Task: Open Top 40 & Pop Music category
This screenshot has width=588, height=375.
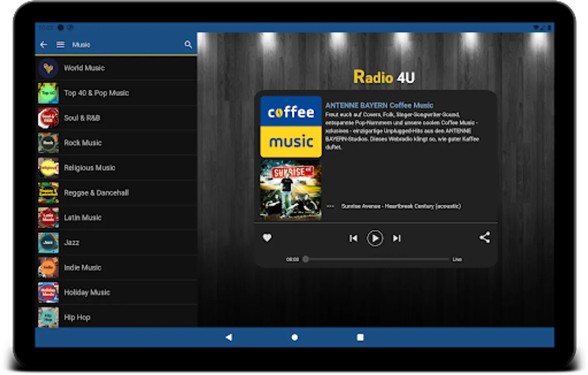Action: 116,93
